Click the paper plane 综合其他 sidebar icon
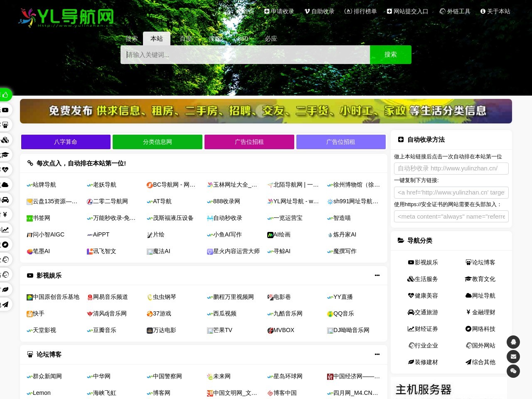532x399 pixels. [5, 304]
